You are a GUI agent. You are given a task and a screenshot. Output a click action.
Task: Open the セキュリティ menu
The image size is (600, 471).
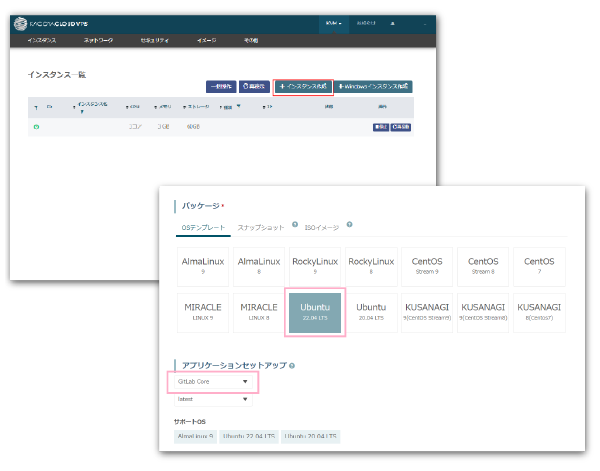pyautogui.click(x=154, y=40)
